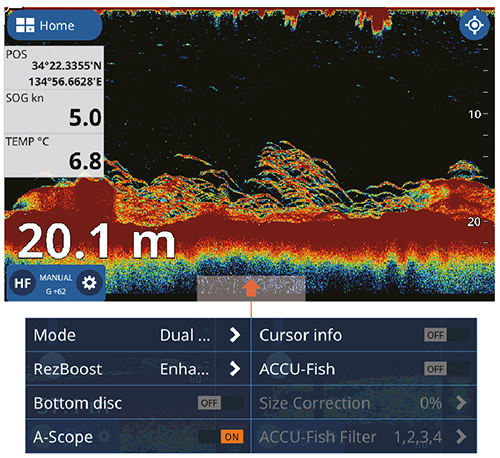Viewport: 500px width, 458px height.
Task: Turn on the Cursor info switch
Action: click(446, 335)
